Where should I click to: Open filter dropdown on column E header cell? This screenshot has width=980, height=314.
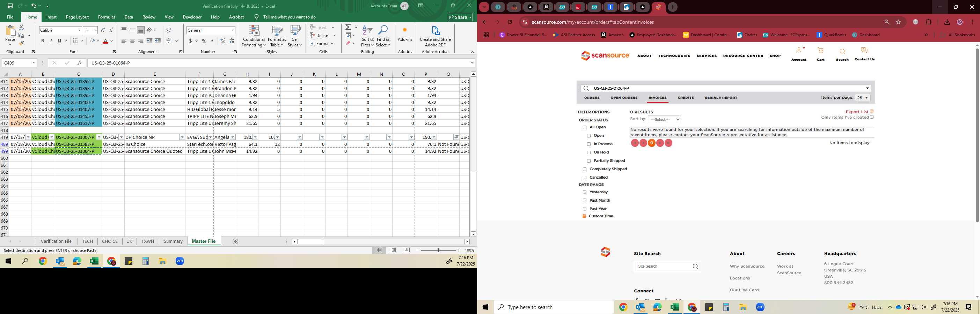182,137
